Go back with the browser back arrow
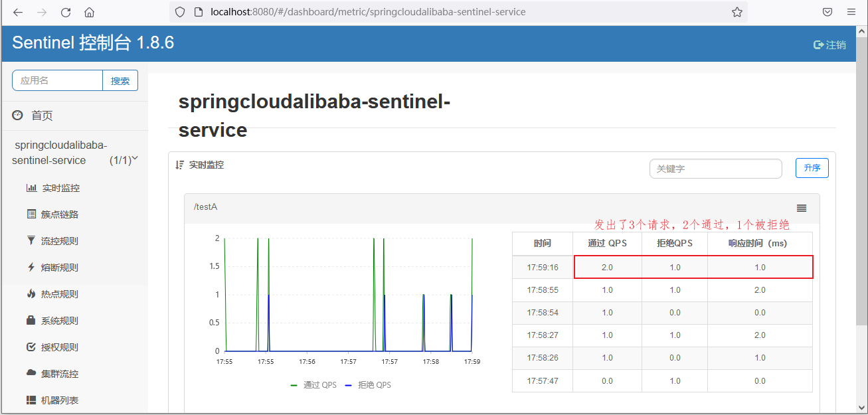The image size is (868, 415). [18, 12]
